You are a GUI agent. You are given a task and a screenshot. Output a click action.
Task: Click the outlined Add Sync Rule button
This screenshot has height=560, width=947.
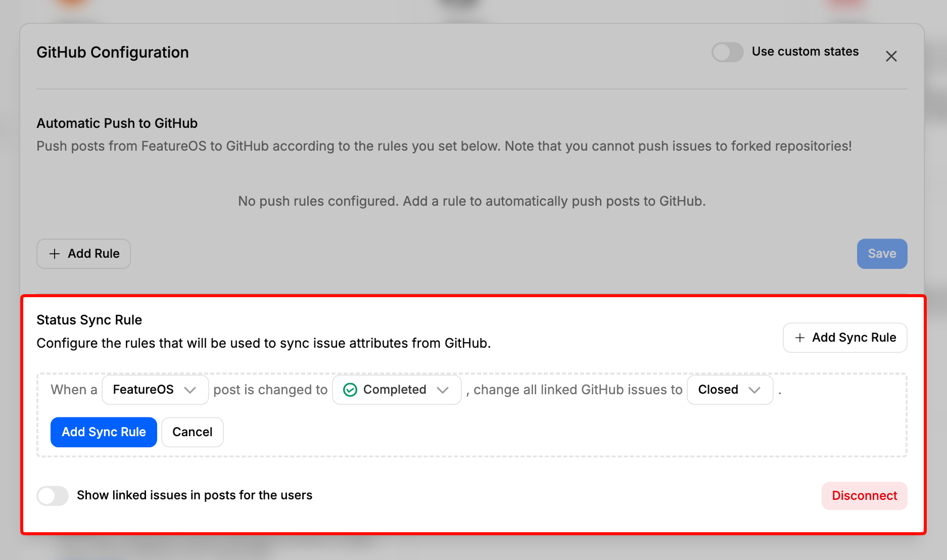845,338
